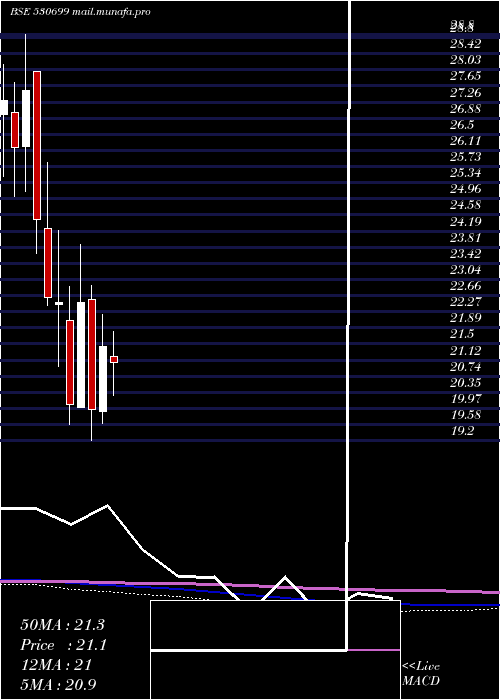Image resolution: width=500 pixels, height=700 pixels.
Task: Click the 26.88 price axis label
Action: pos(466,109)
